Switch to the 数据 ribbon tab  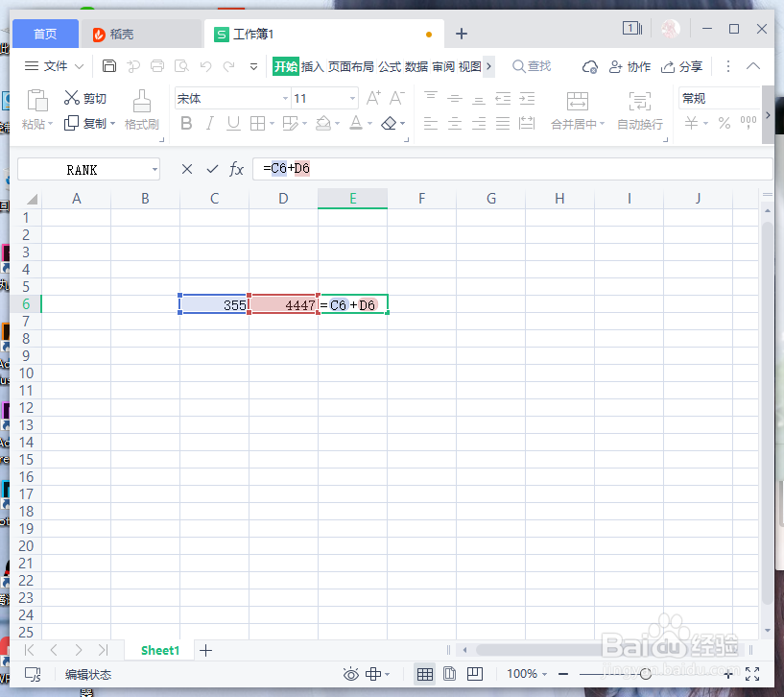coord(416,66)
